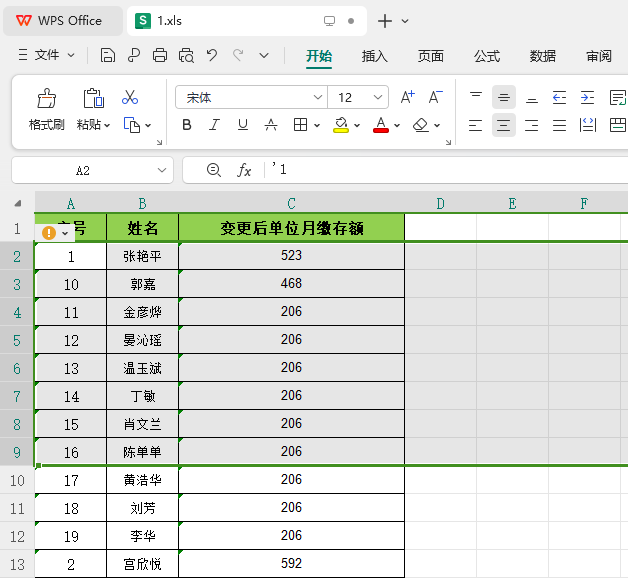The width and height of the screenshot is (628, 578).
Task: Click the Borders grid icon
Action: (x=300, y=125)
